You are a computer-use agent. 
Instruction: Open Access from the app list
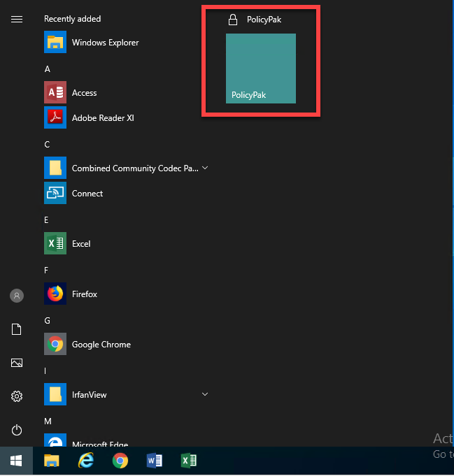pyautogui.click(x=84, y=93)
